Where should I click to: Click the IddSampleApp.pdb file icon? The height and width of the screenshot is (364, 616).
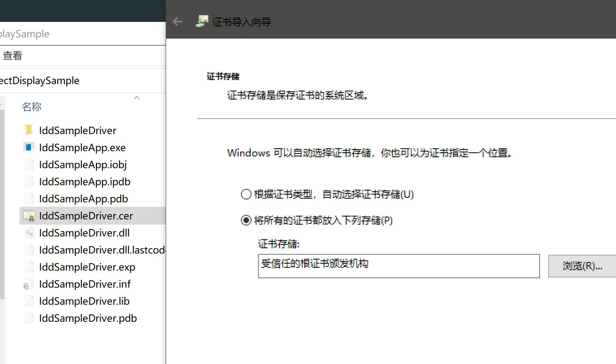pyautogui.click(x=29, y=199)
